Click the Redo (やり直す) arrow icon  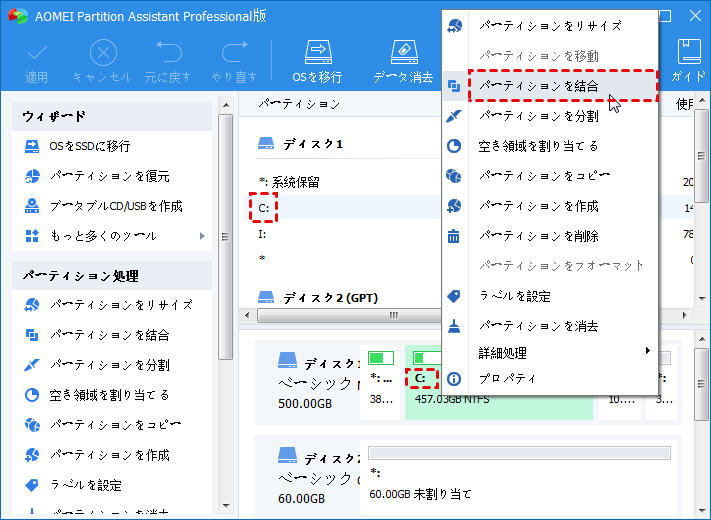click(234, 52)
